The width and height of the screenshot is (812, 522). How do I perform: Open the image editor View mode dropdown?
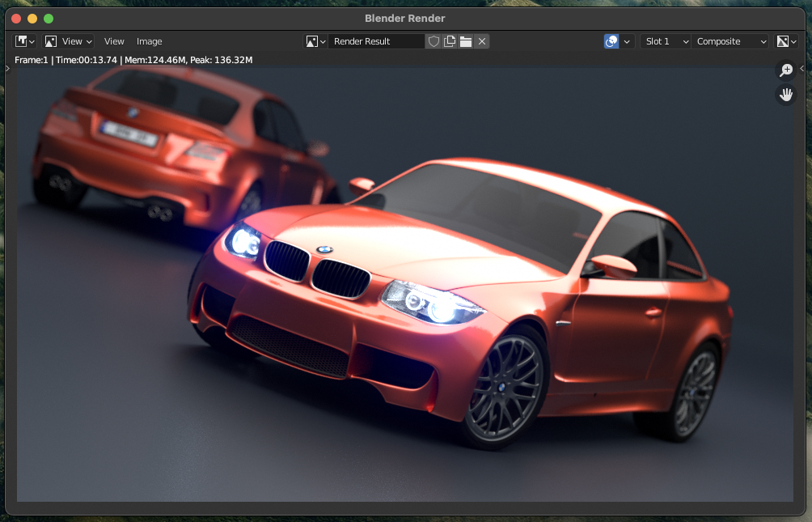pos(69,41)
